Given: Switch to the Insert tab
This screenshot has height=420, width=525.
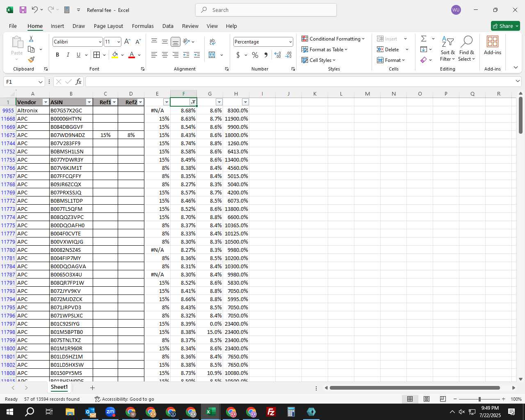Looking at the screenshot, I should (57, 26).
